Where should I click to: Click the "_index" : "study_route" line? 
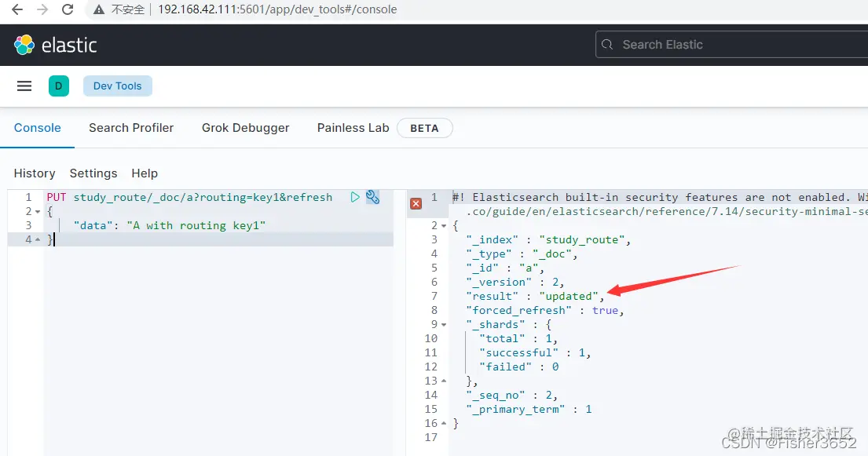pyautogui.click(x=548, y=239)
